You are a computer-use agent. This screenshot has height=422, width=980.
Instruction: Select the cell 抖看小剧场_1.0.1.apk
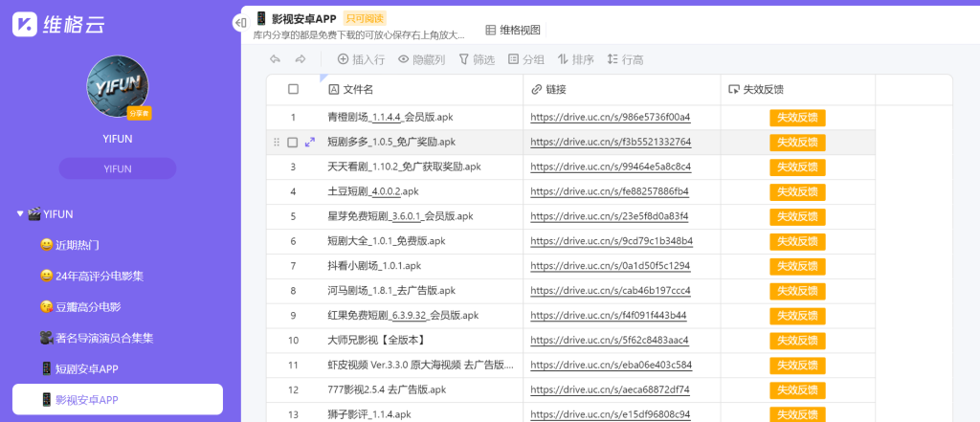tap(422, 266)
